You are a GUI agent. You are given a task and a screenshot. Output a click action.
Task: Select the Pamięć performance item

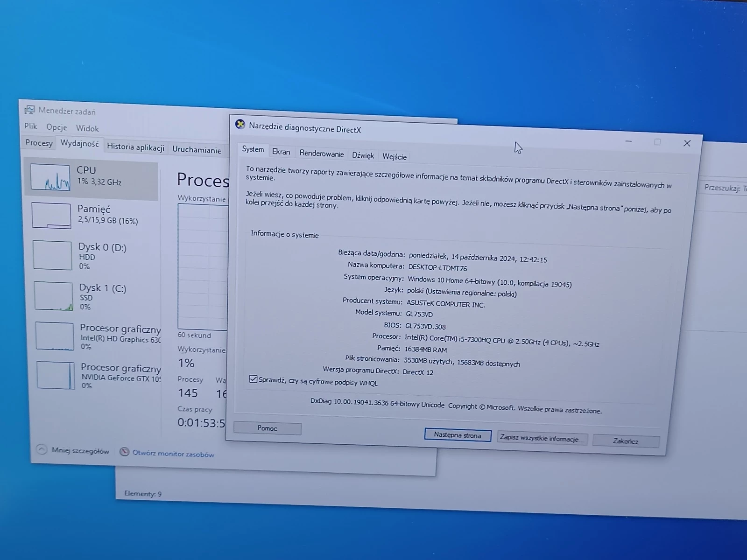click(x=92, y=215)
